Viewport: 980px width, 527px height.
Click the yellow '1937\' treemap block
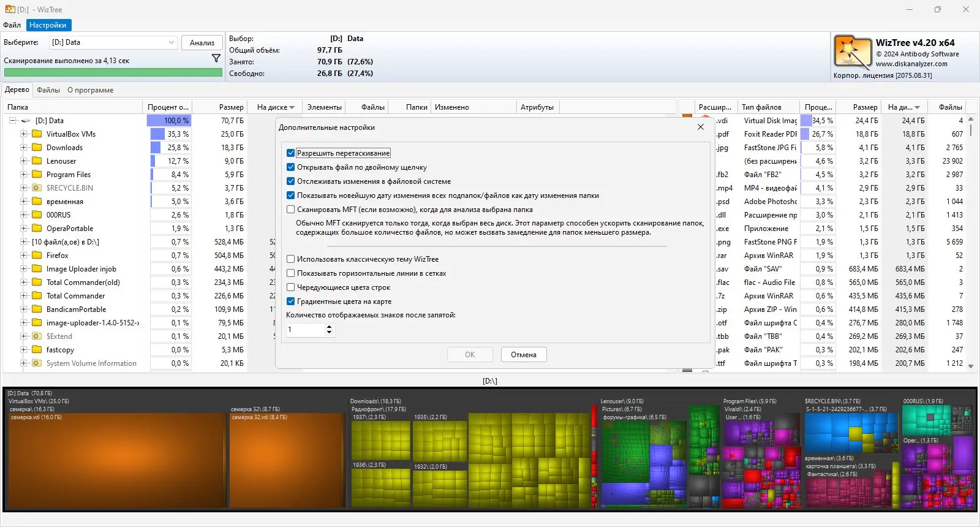(381, 436)
